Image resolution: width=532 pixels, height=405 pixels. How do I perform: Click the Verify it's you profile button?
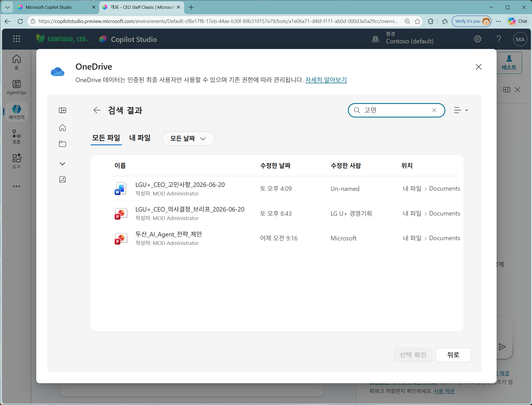(472, 21)
